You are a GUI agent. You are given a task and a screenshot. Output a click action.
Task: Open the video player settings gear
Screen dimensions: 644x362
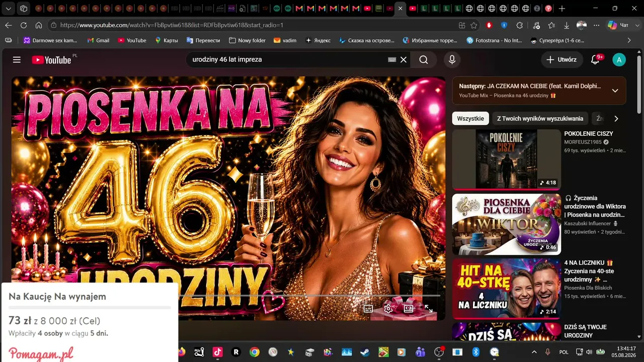point(388,308)
